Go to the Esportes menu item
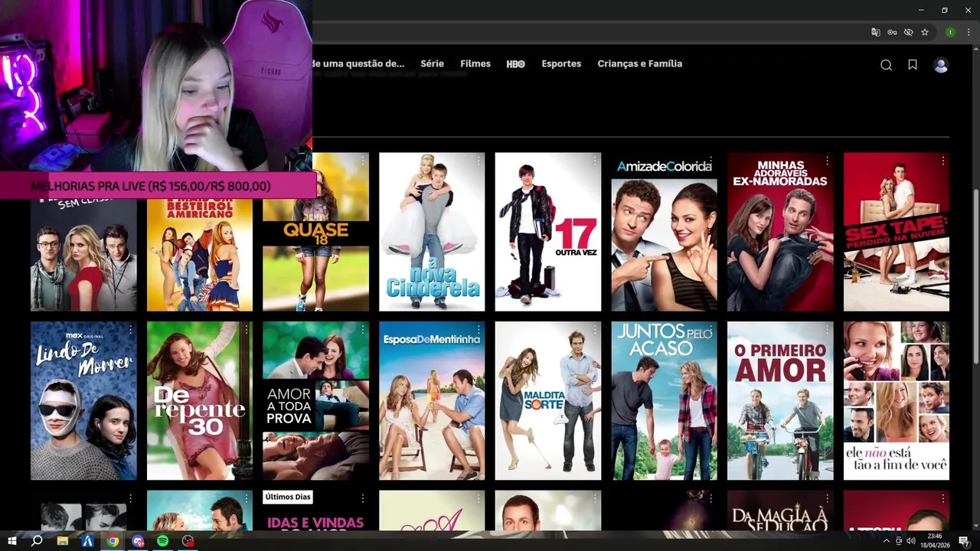The width and height of the screenshot is (980, 551). pos(561,64)
